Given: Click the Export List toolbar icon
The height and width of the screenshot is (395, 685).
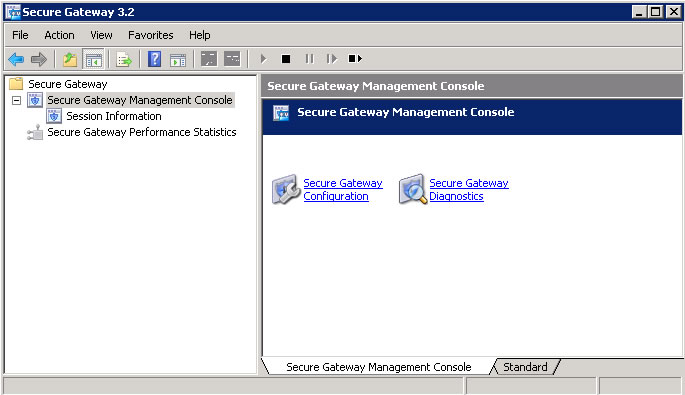Looking at the screenshot, I should [124, 59].
